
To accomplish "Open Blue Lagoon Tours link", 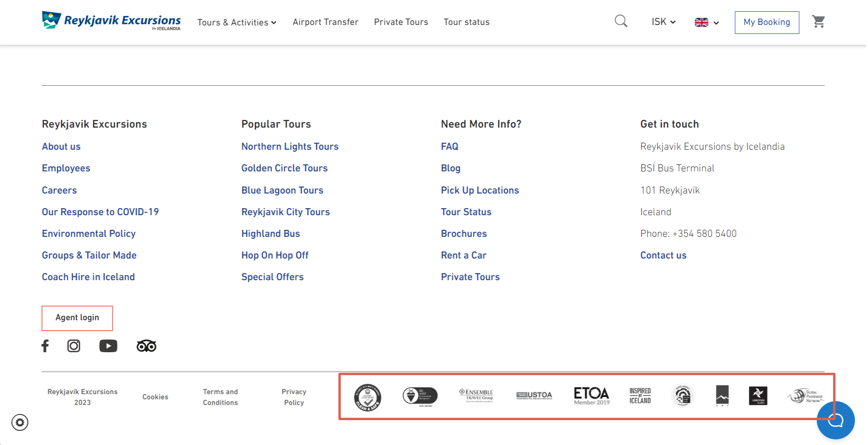I will coord(282,190).
